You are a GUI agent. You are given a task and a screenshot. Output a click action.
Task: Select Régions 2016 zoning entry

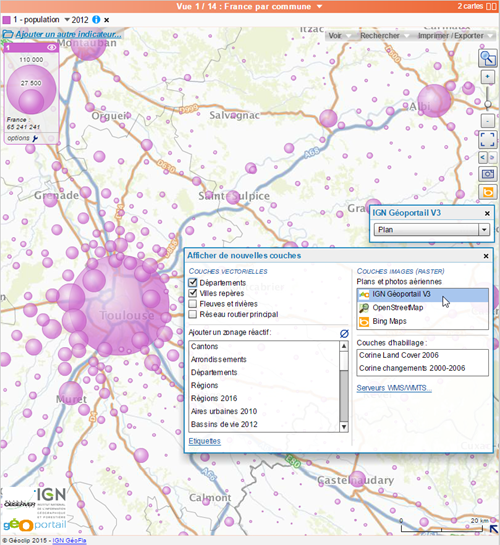(x=264, y=398)
